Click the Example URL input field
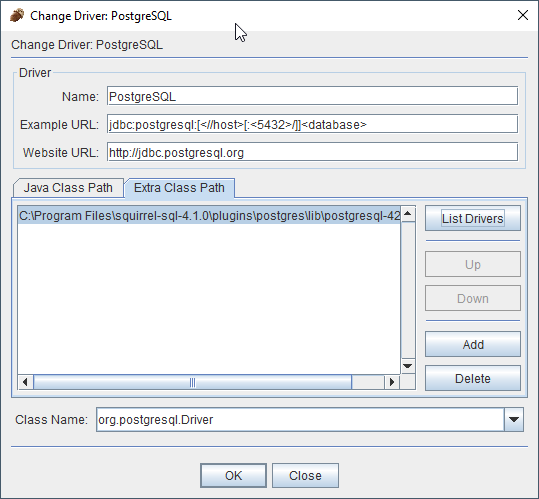Viewport: 539px width, 499px height. (x=312, y=124)
